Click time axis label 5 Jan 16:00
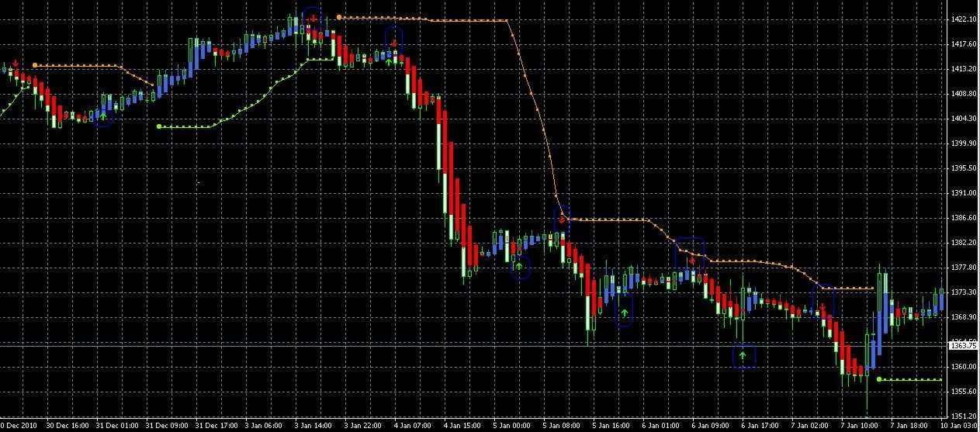 coord(611,426)
